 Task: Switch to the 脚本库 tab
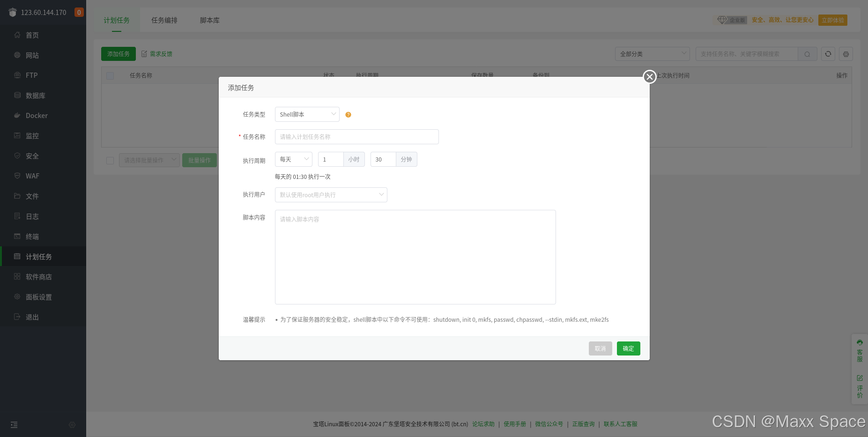pos(209,20)
